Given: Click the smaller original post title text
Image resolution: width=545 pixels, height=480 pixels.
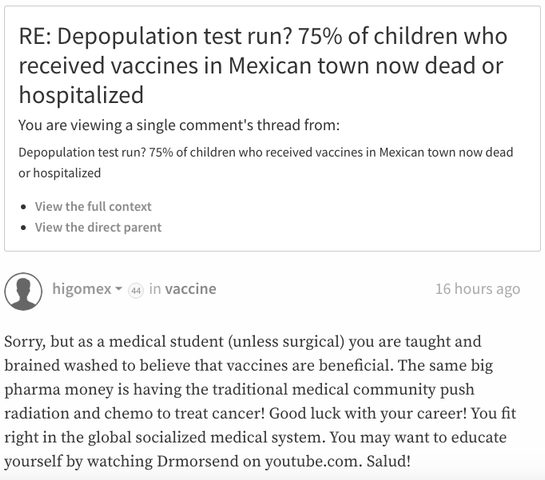Looking at the screenshot, I should pyautogui.click(x=266, y=163).
